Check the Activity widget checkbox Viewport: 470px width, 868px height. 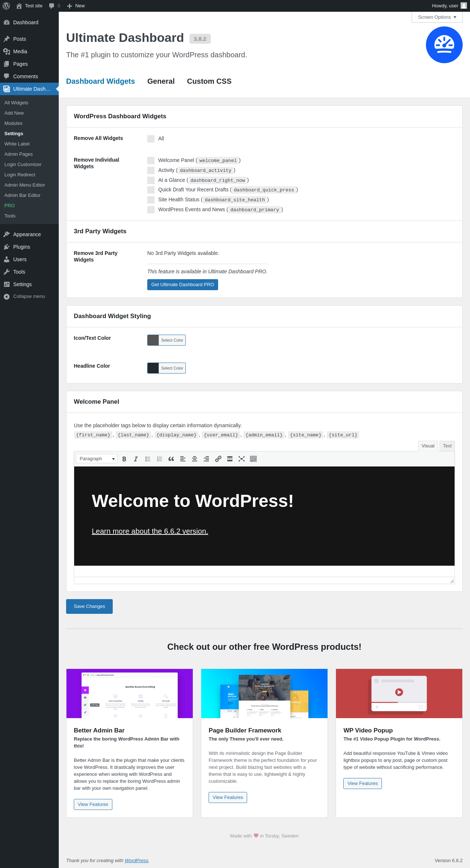(151, 170)
